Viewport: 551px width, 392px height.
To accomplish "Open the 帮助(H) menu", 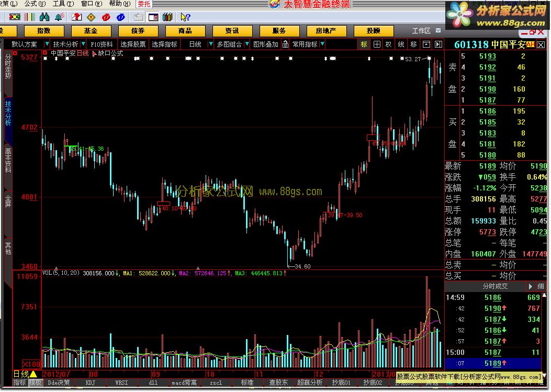I will (120, 4).
